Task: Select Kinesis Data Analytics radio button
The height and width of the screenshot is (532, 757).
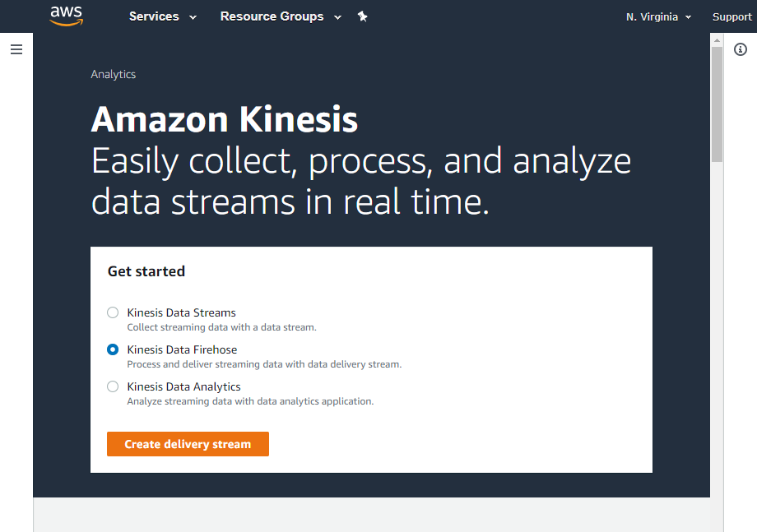Action: [x=113, y=386]
